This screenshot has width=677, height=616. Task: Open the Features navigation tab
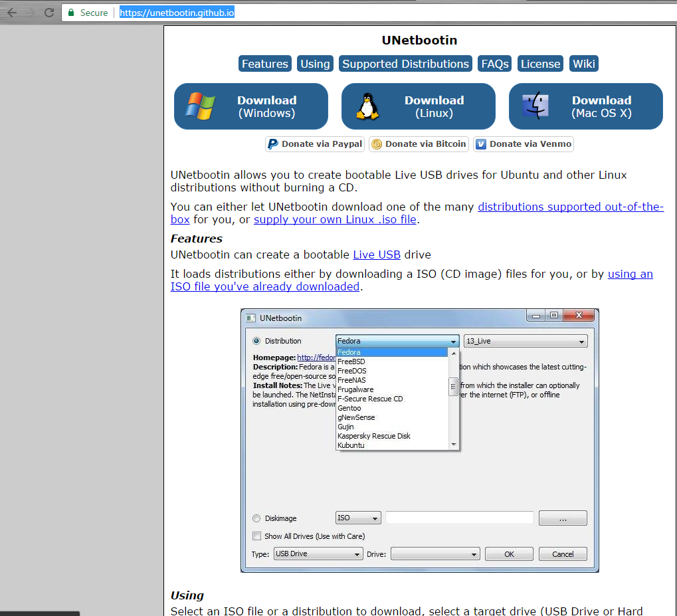264,64
